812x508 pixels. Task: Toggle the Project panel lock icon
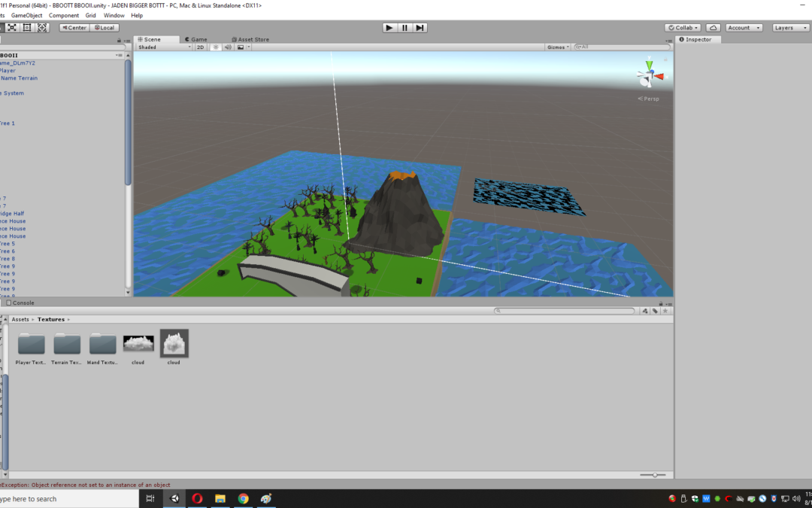point(662,303)
